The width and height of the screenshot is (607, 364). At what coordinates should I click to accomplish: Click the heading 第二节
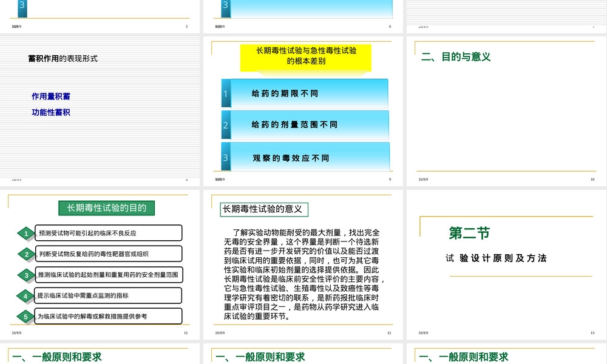point(469,233)
